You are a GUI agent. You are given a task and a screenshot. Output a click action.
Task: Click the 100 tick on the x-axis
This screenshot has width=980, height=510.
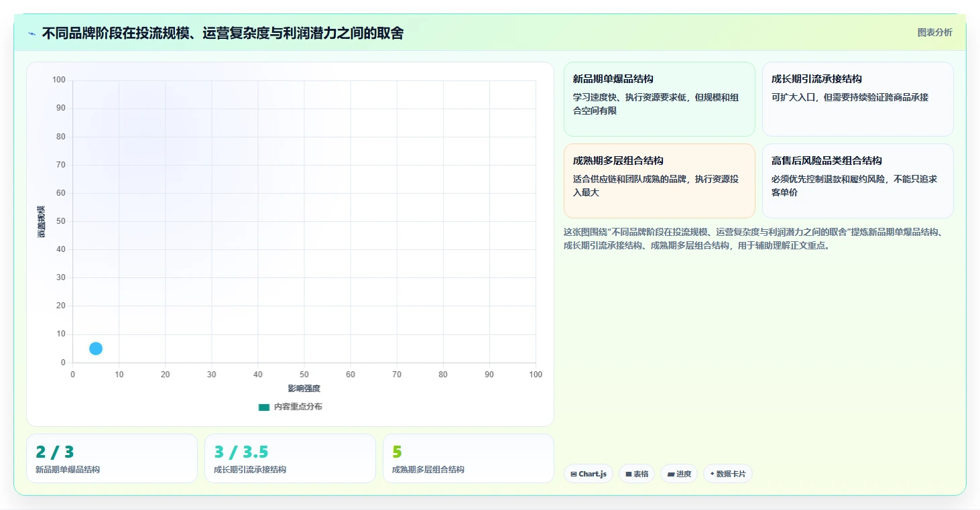[536, 375]
